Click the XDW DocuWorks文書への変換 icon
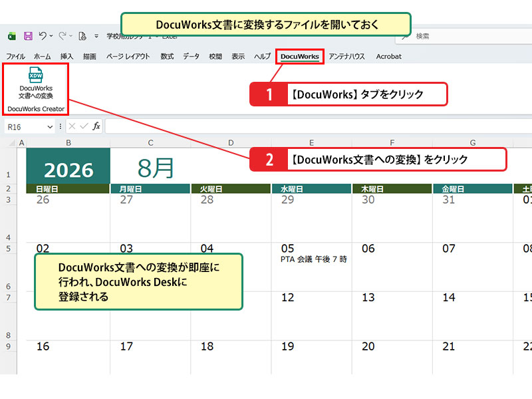Image resolution: width=532 pixels, height=399 pixels. click(x=36, y=82)
